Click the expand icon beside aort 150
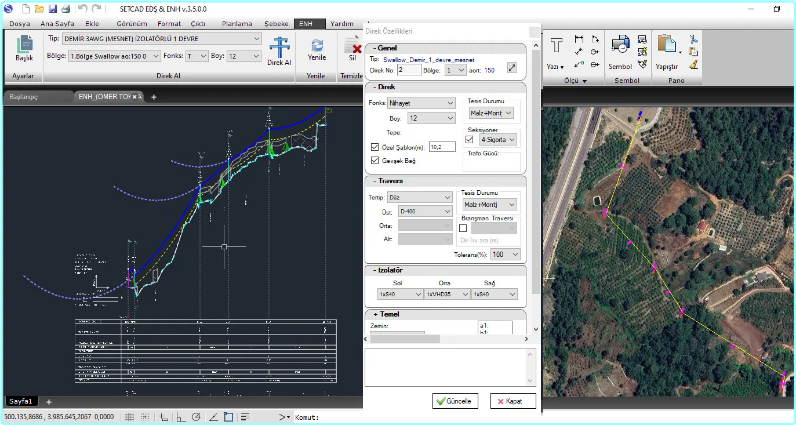The height and width of the screenshot is (425, 796). [x=512, y=68]
